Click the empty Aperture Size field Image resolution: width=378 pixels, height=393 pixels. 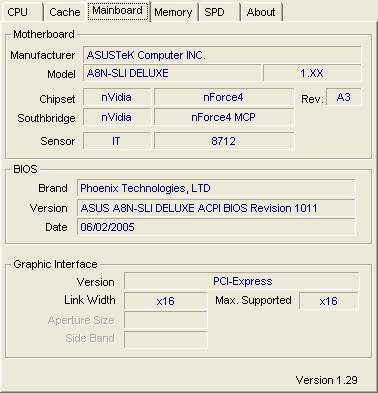[166, 320]
